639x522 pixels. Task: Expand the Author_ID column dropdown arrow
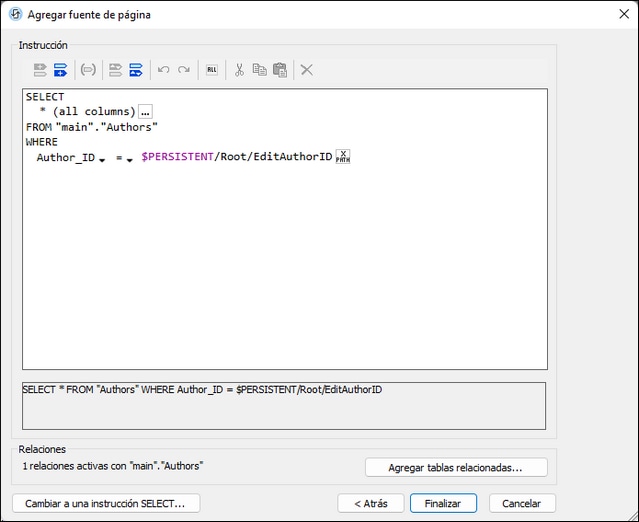pyautogui.click(x=102, y=160)
